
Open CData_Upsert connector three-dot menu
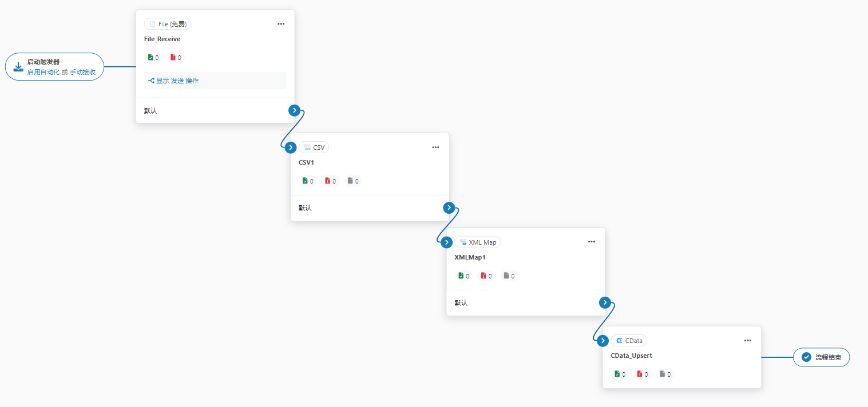(x=748, y=341)
